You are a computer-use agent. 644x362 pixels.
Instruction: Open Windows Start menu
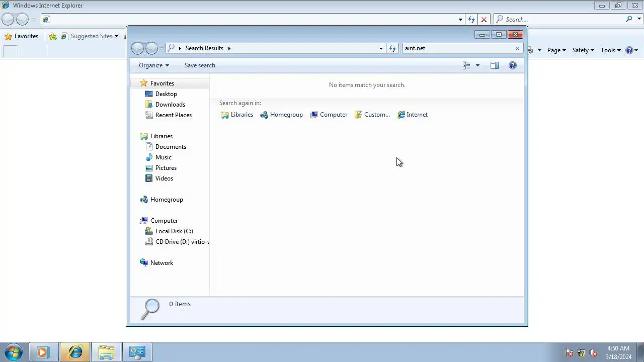(13, 352)
